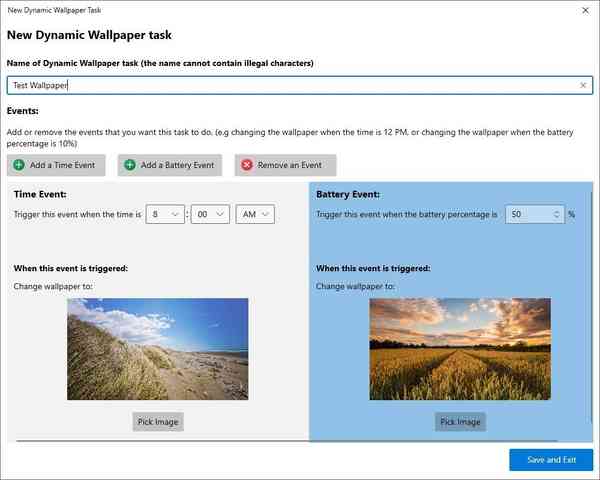Click the green plus icon on Add a Battery Event
This screenshot has width=600, height=480.
[130, 165]
